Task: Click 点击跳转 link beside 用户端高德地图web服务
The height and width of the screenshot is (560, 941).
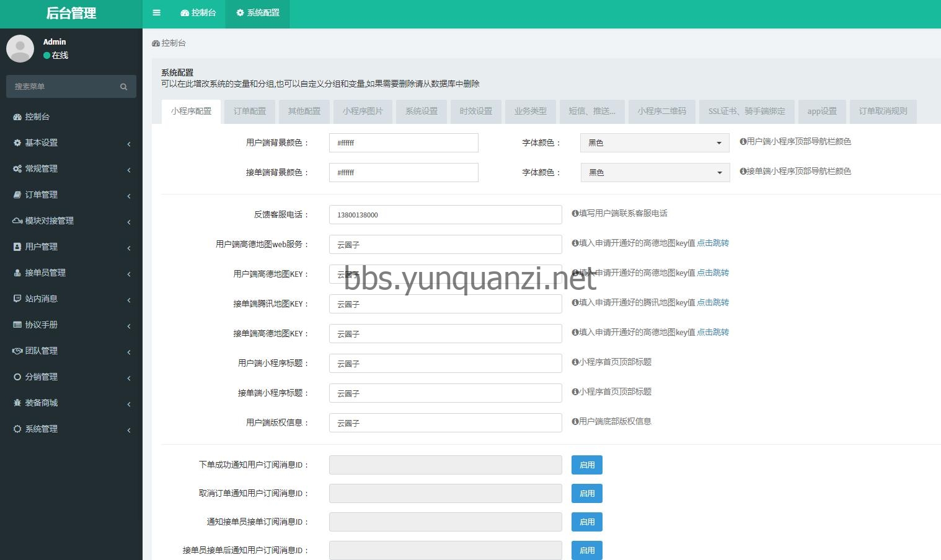Action: click(x=712, y=243)
